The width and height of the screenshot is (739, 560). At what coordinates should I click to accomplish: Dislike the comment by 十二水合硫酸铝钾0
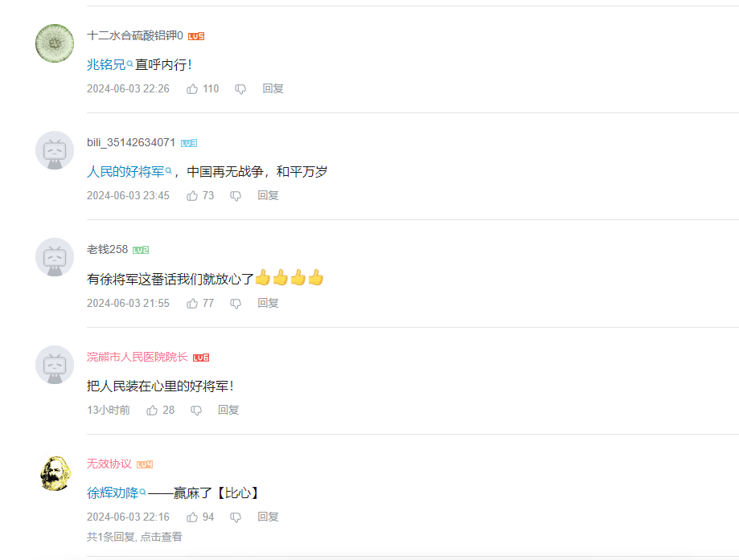pos(240,89)
